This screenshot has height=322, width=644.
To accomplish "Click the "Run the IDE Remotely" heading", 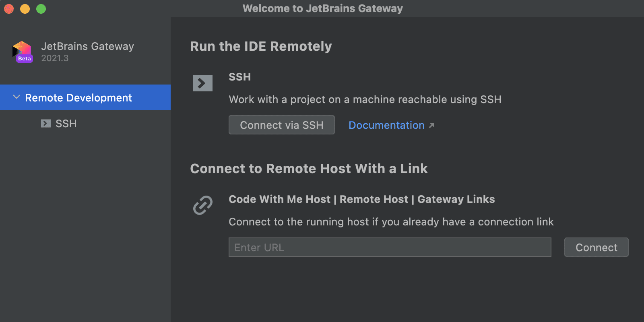I will point(261,46).
